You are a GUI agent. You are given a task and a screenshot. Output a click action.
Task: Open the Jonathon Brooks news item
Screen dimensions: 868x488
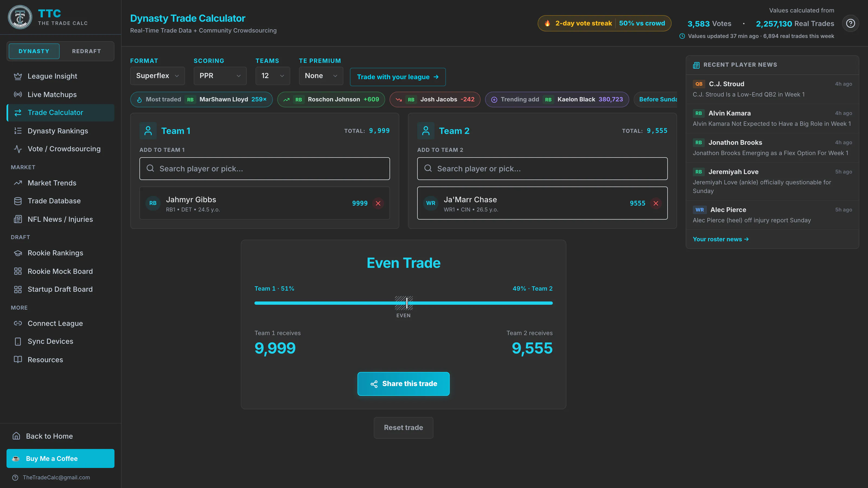pos(772,148)
